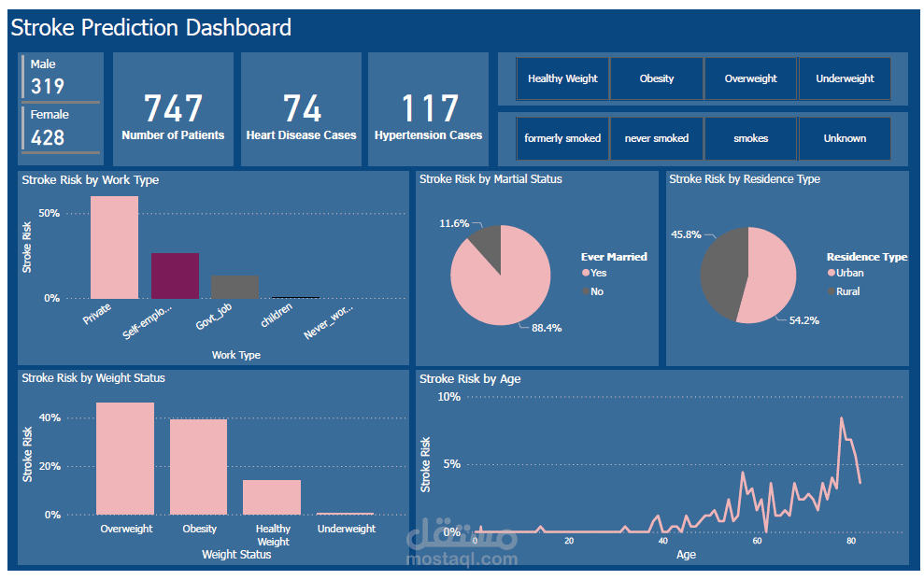Click the Overweight bar in weight chart
Image resolution: width=924 pixels, height=580 pixels.
125,459
